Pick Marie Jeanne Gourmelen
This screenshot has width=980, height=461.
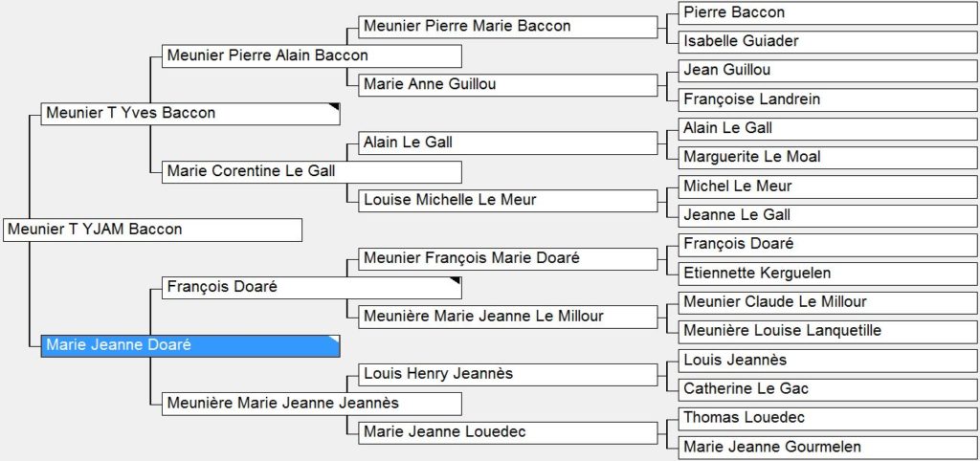pyautogui.click(x=828, y=448)
